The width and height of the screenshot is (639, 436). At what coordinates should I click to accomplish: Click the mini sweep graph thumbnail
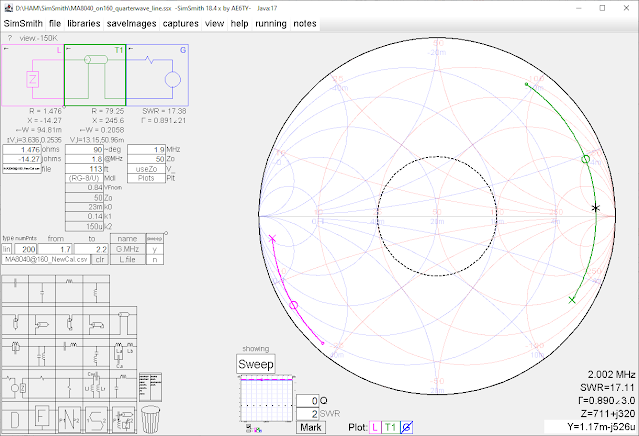[x=266, y=399]
